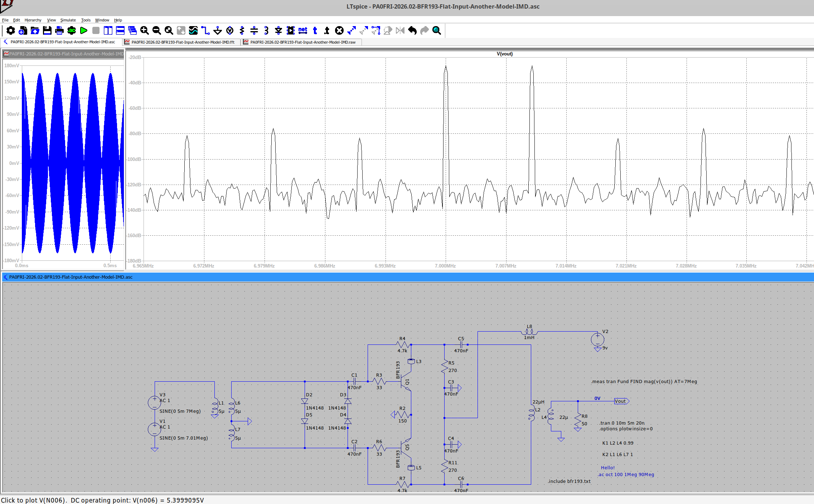Viewport: 814px width, 504px height.
Task: Select the diode component tool
Action: pyautogui.click(x=278, y=31)
